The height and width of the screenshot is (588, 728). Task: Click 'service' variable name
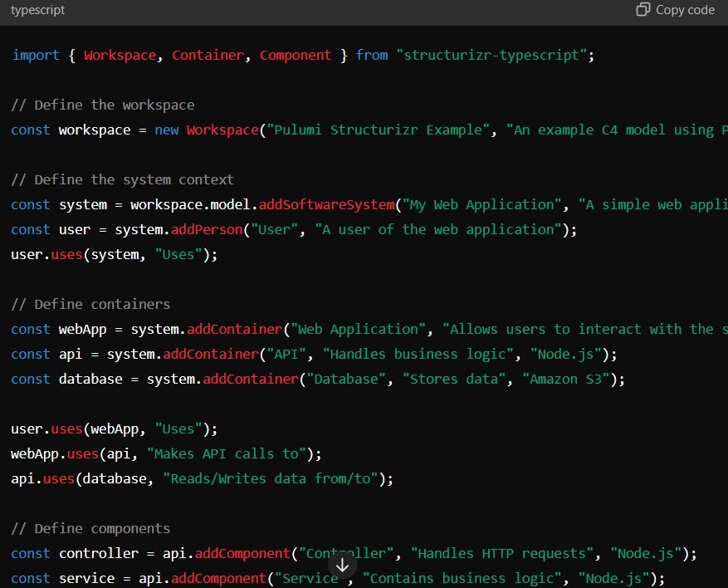coord(87,579)
